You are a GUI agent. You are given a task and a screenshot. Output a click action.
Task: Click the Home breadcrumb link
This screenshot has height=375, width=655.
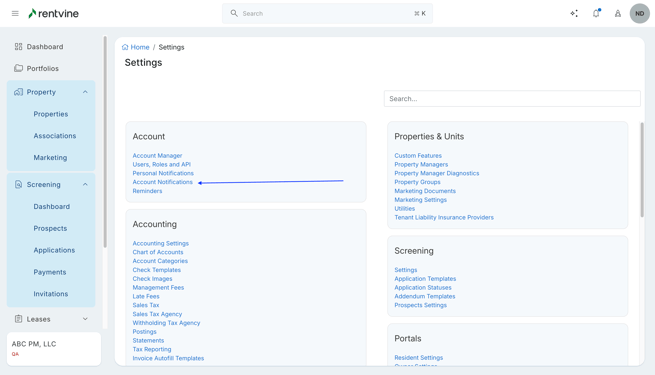coord(140,47)
